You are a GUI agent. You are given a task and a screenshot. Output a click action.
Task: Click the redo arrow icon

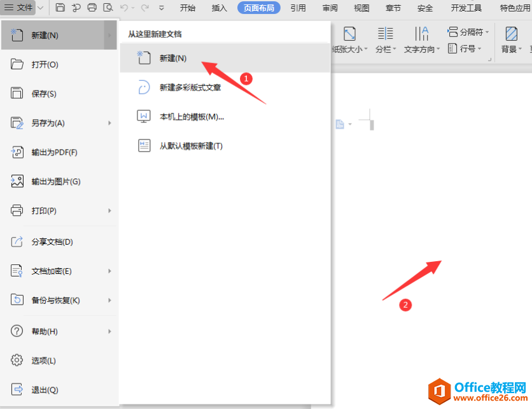coord(145,8)
